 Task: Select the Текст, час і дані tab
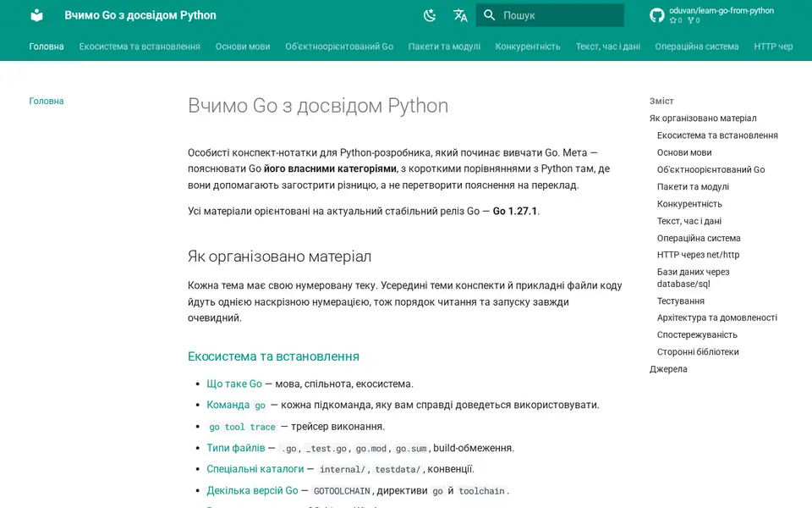pos(608,46)
